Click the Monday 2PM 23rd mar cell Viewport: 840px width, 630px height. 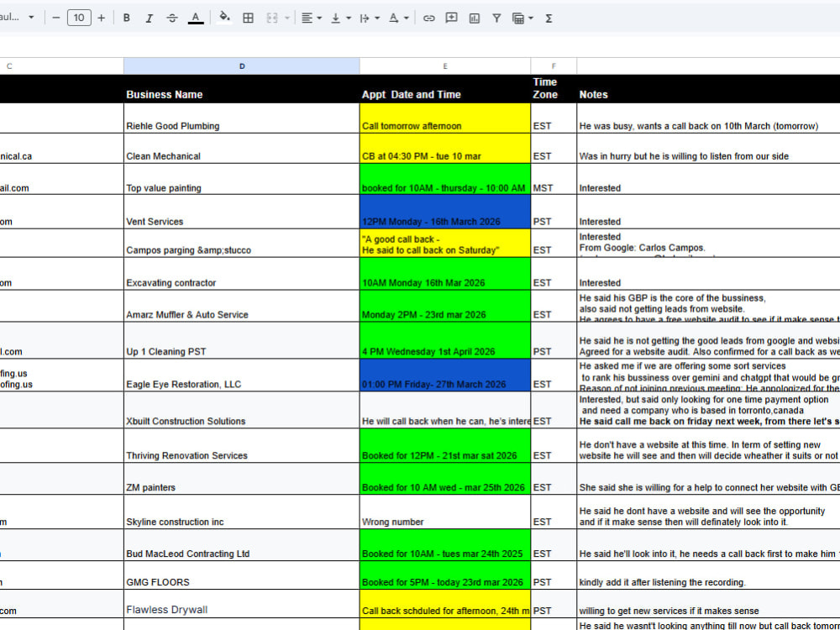pos(445,306)
